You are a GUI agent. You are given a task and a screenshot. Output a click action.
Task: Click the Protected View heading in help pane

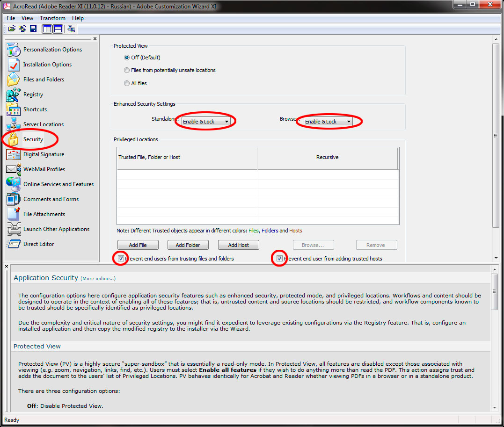(x=37, y=347)
